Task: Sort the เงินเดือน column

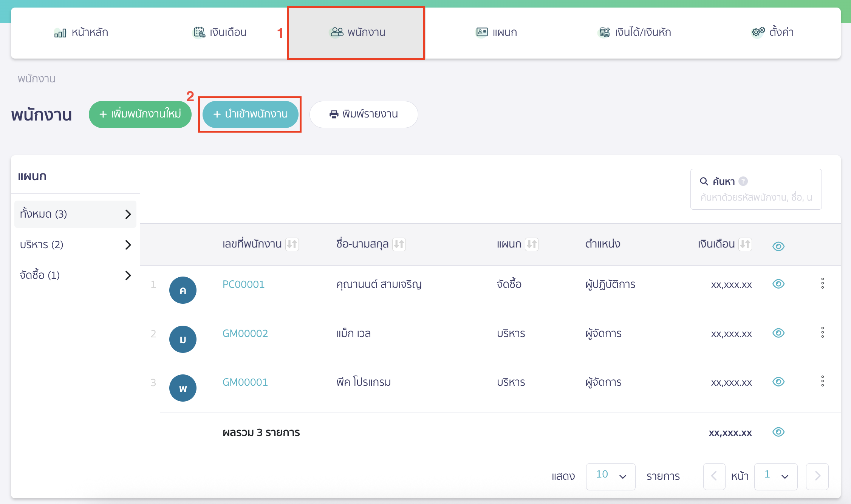Action: coord(745,244)
